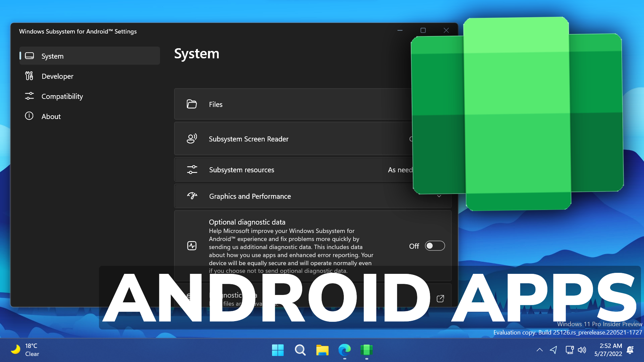The image size is (644, 362).
Task: Click the Subsystem resources sliders icon
Action: (192, 170)
